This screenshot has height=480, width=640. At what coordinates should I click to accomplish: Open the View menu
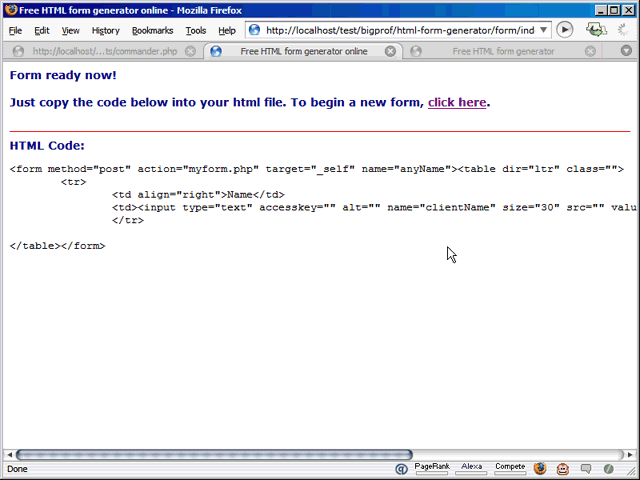coord(70,31)
